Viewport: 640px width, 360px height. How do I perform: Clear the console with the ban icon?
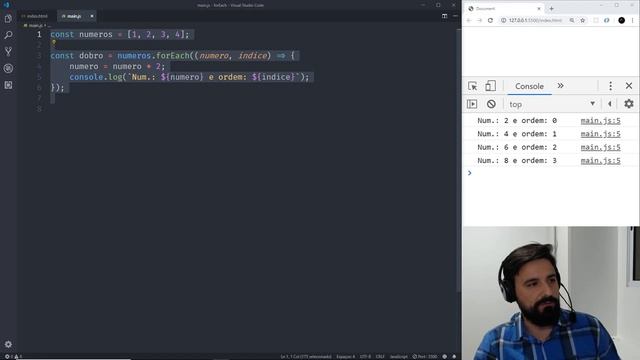(491, 104)
